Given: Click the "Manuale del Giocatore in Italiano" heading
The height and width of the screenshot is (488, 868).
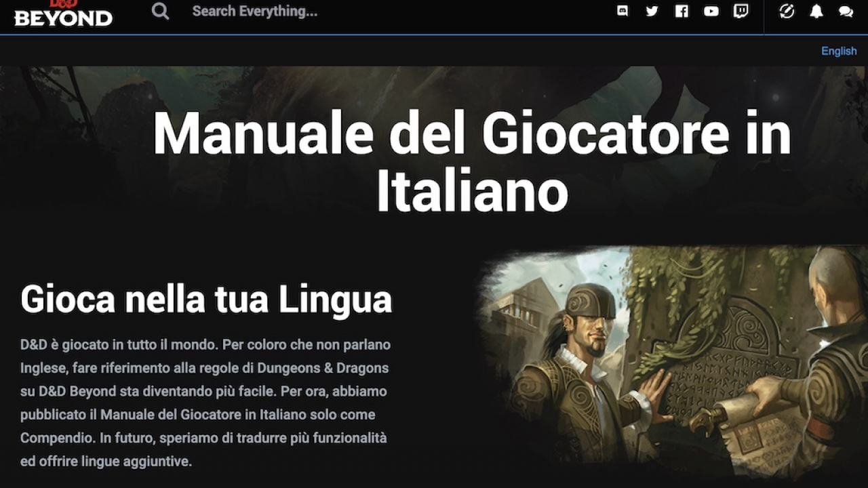Looking at the screenshot, I should click(472, 161).
